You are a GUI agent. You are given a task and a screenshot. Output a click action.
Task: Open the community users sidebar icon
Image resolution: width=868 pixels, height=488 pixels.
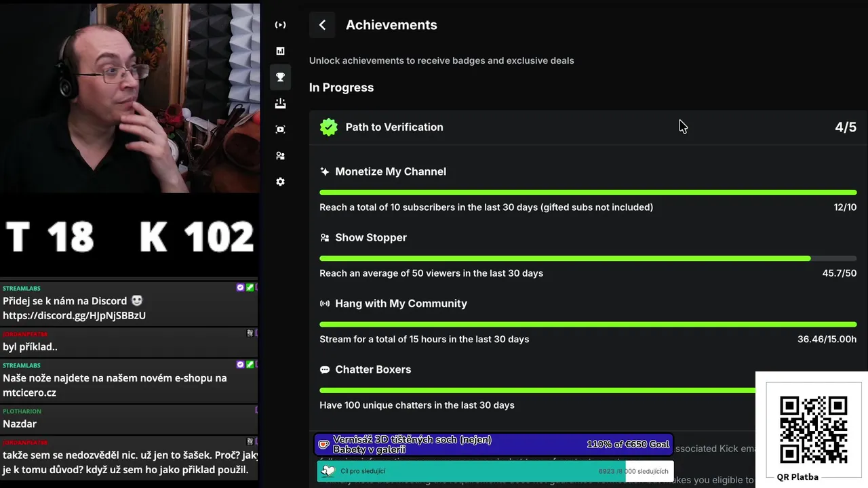coord(280,156)
